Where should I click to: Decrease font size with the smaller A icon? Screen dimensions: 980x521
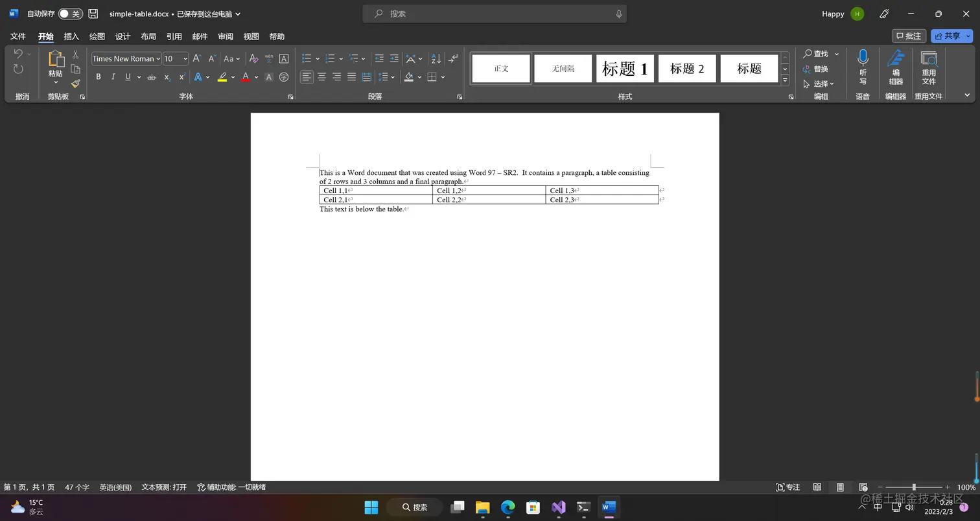tap(212, 58)
